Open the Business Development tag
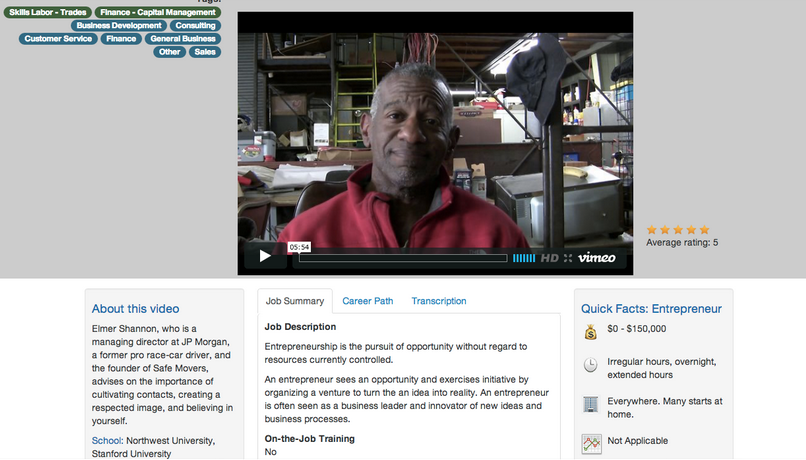Screen dimensions: 806x460 coord(118,25)
